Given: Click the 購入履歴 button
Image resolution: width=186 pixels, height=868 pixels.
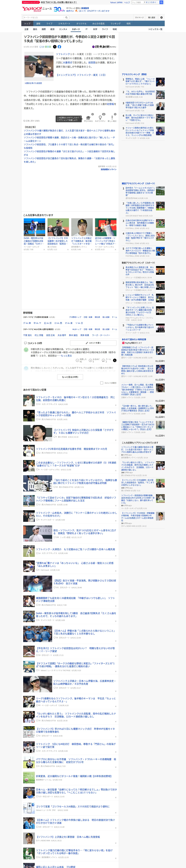Looking at the screenshot, I should pos(152,18).
